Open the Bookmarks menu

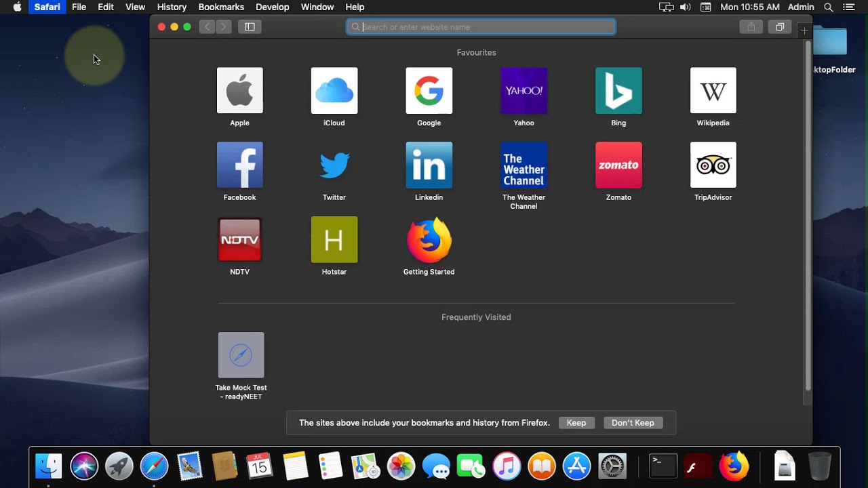point(221,7)
